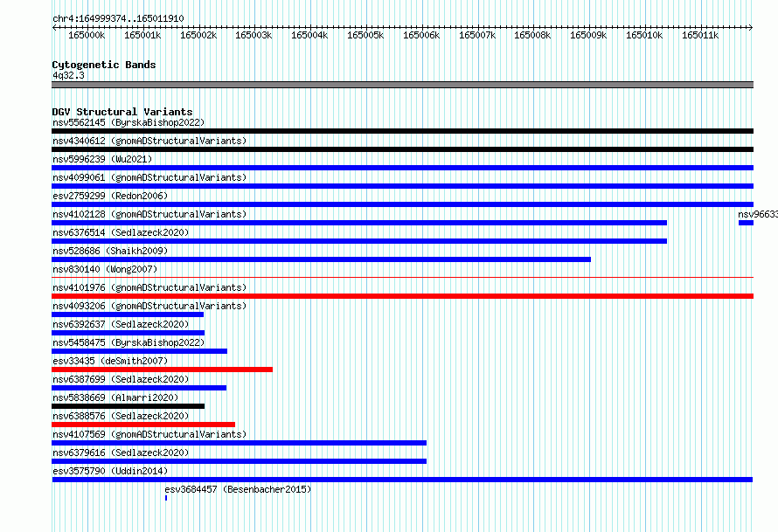Screen dimensions: 778x532
Task: Click the nsv6376514 (Sedlazeck2020) label
Action: [121, 232]
